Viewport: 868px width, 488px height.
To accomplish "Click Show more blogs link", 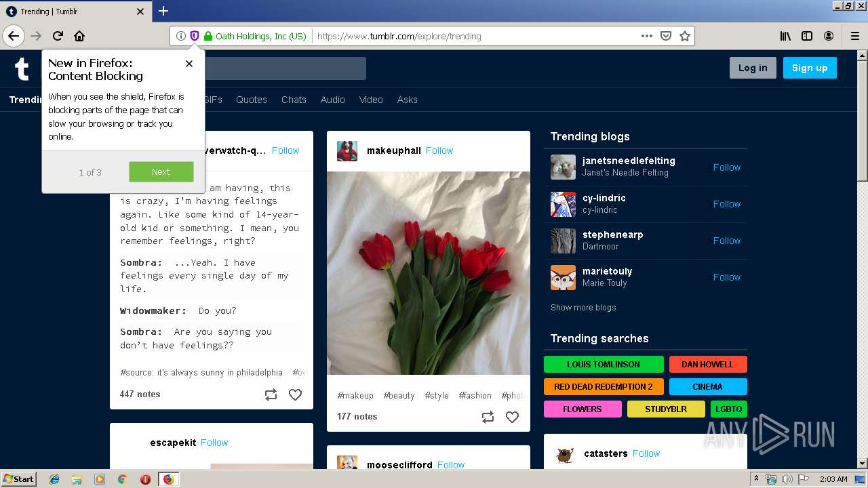I will (583, 308).
